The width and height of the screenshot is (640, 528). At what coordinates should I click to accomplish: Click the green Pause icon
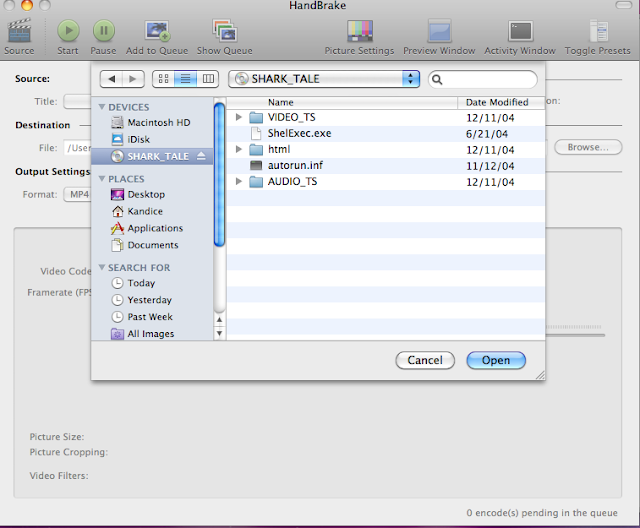pyautogui.click(x=104, y=31)
